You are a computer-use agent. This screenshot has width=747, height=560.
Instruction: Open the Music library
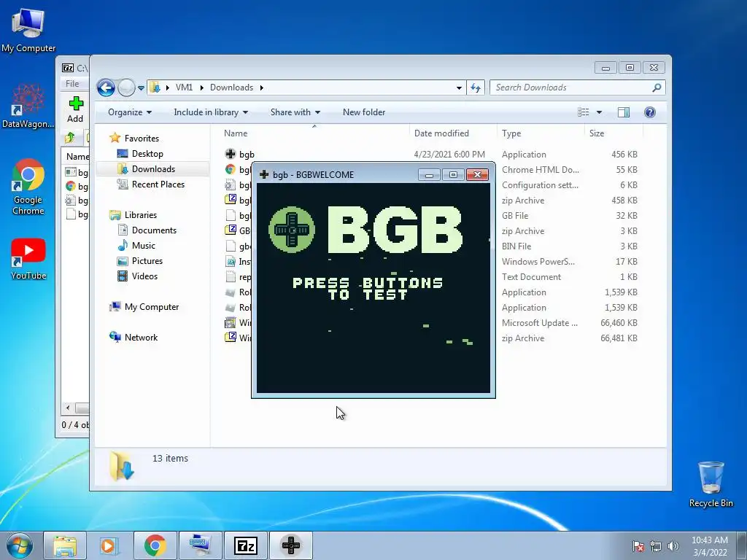click(x=144, y=246)
